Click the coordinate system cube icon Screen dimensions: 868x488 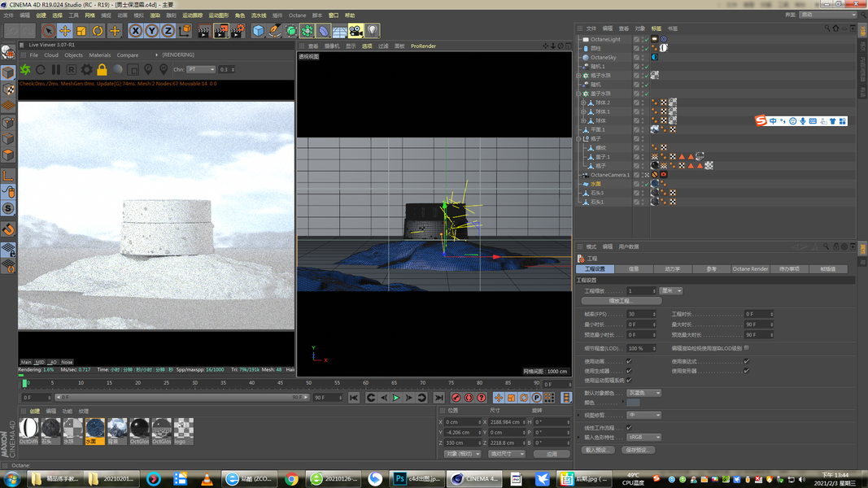click(185, 31)
